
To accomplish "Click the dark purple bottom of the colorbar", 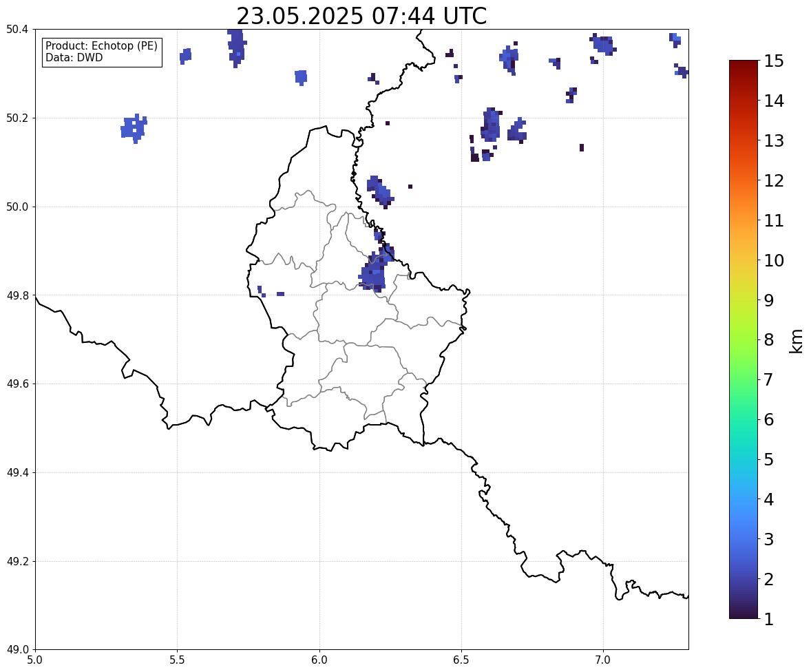I will (x=744, y=611).
